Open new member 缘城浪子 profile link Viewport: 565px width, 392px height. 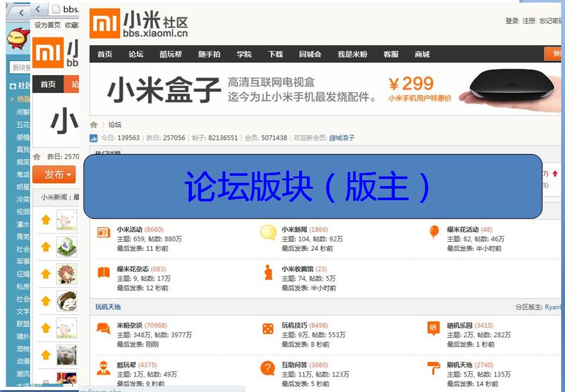pos(342,138)
